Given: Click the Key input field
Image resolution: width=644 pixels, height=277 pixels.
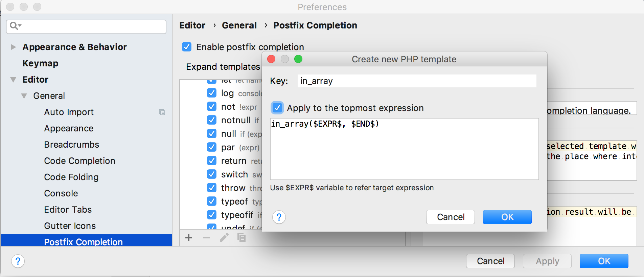Looking at the screenshot, I should click(x=417, y=81).
